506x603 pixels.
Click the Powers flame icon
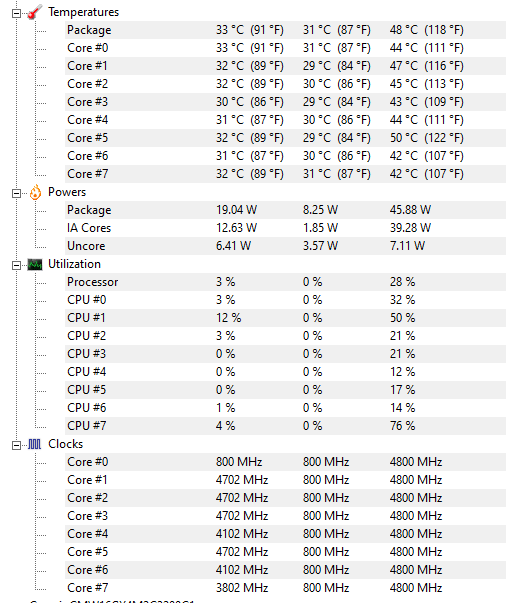coord(35,192)
